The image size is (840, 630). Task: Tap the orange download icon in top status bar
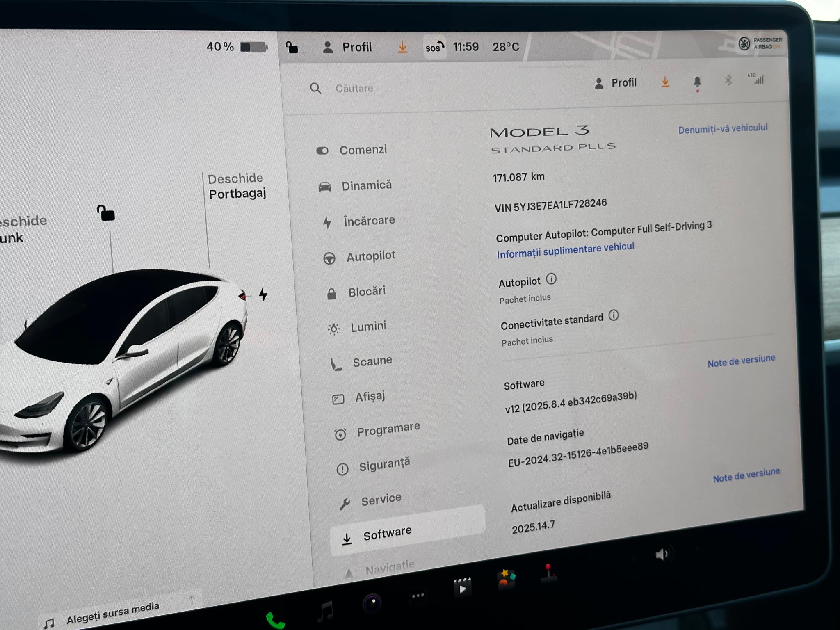pos(402,47)
